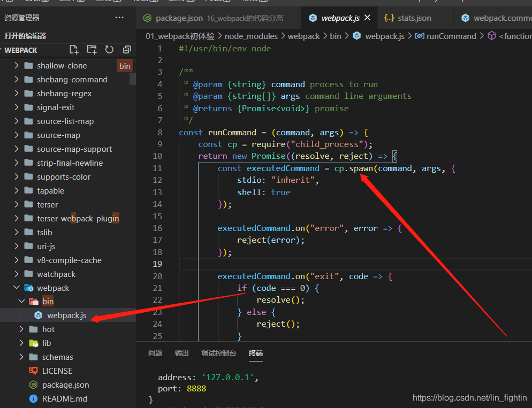Open the tapable folder
The image size is (532, 408).
point(50,191)
